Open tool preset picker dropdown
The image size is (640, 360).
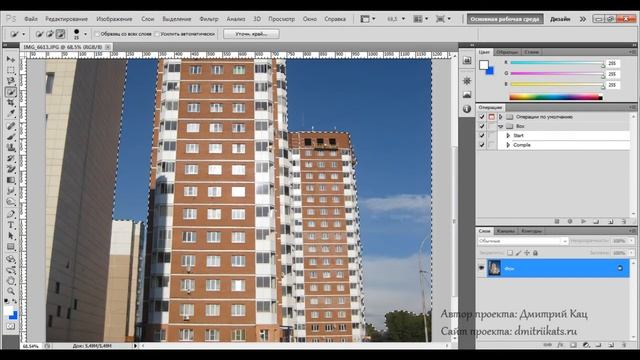coord(23,34)
